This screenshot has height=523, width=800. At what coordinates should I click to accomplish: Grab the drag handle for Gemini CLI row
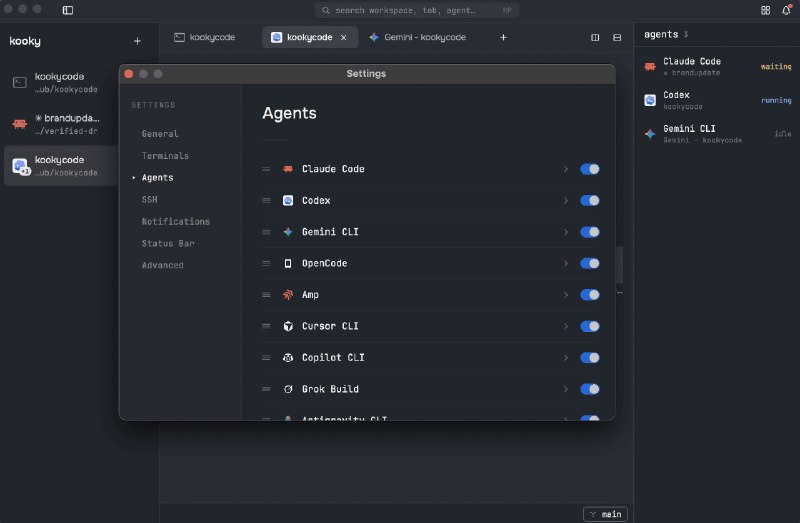[x=266, y=232]
